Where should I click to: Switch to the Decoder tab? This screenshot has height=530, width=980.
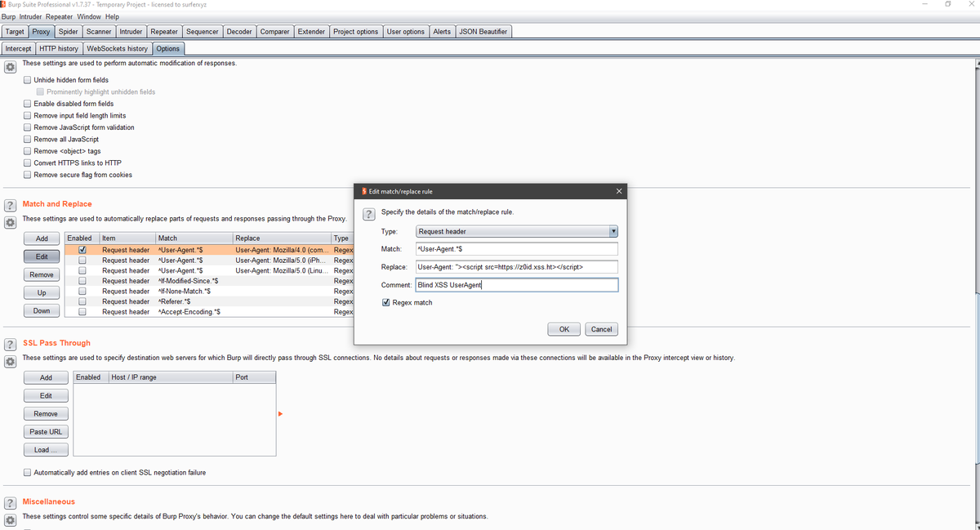click(x=239, y=32)
